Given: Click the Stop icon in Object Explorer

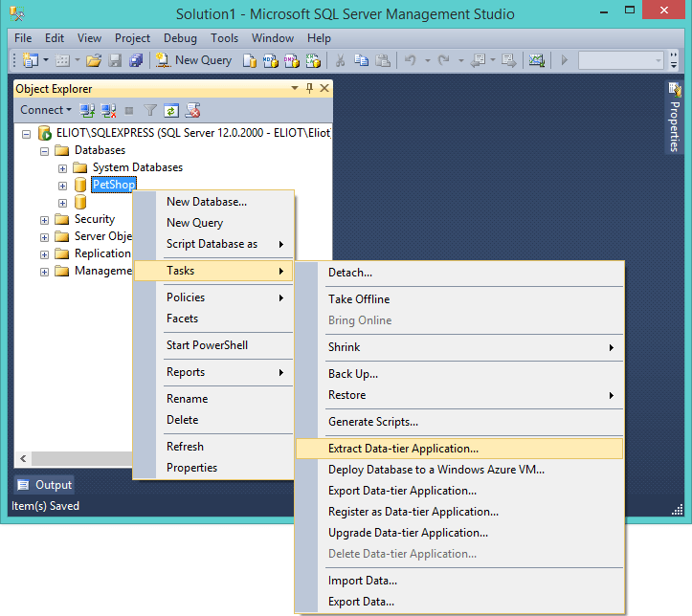Looking at the screenshot, I should 129,110.
